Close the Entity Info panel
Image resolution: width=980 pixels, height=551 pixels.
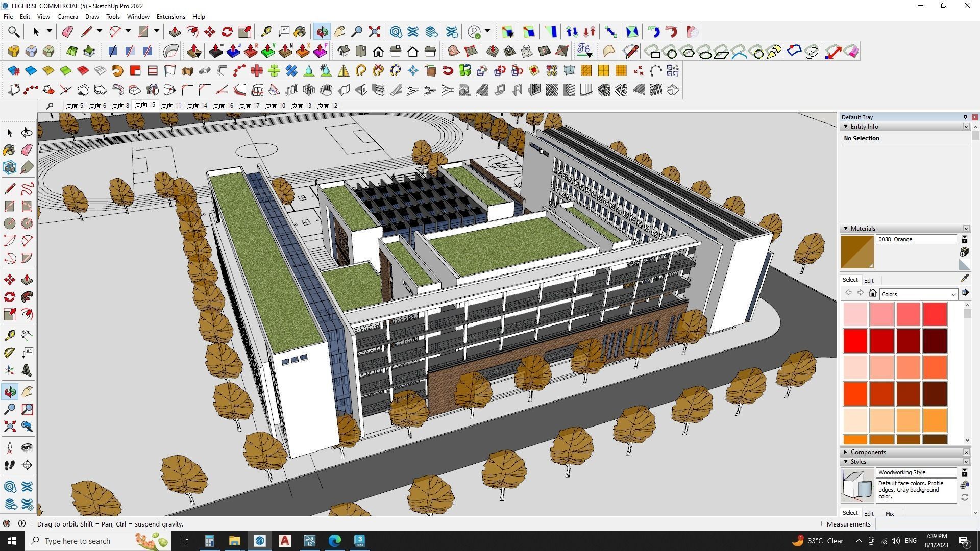[x=966, y=127]
